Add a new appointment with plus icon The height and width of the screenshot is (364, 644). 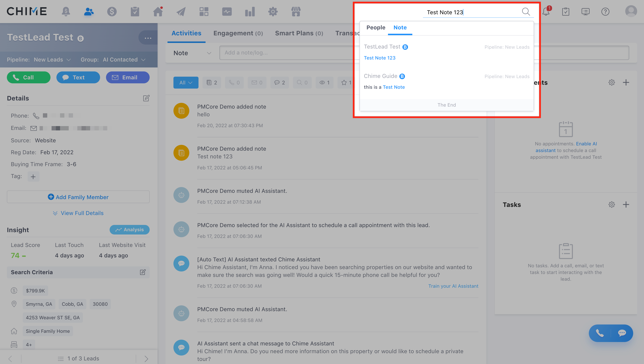tap(626, 82)
